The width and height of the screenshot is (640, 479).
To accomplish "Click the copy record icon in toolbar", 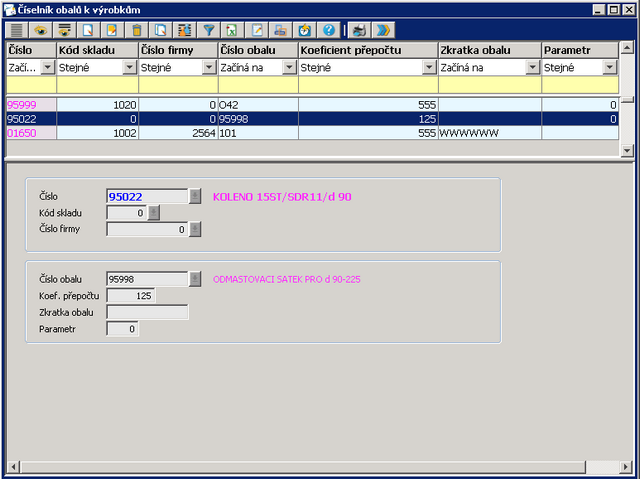I will (160, 30).
